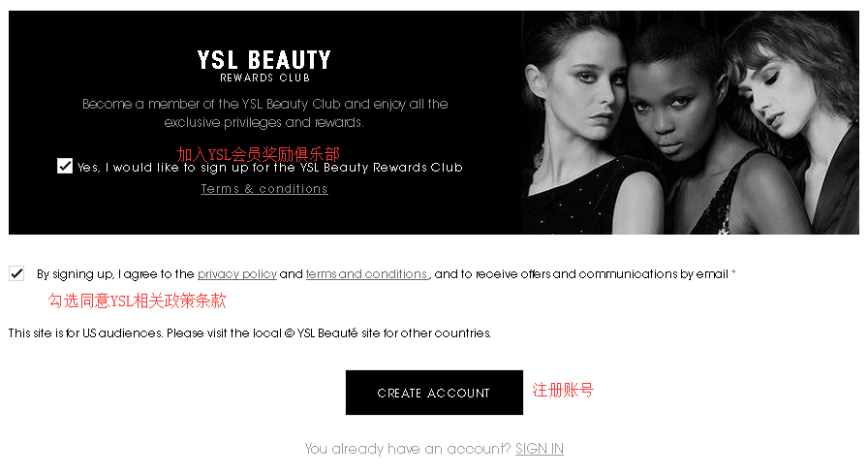The width and height of the screenshot is (868, 474).
Task: Click the YSL BEAUTY logo heading
Action: [x=264, y=60]
